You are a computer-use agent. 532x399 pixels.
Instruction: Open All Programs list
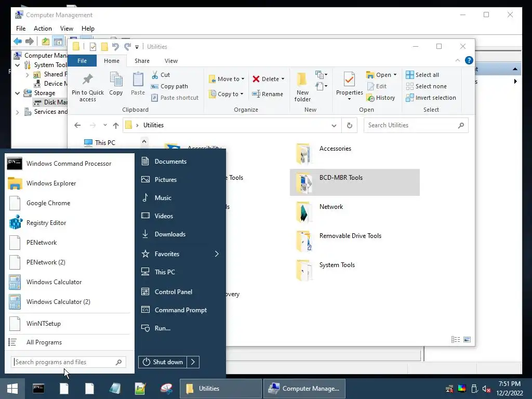(x=69, y=342)
